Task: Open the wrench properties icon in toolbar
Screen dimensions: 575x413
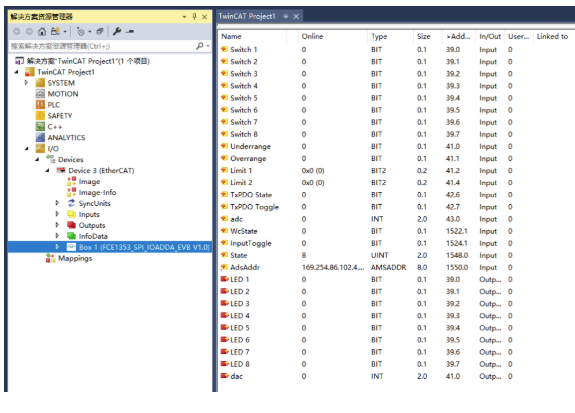Action: pyautogui.click(x=117, y=32)
